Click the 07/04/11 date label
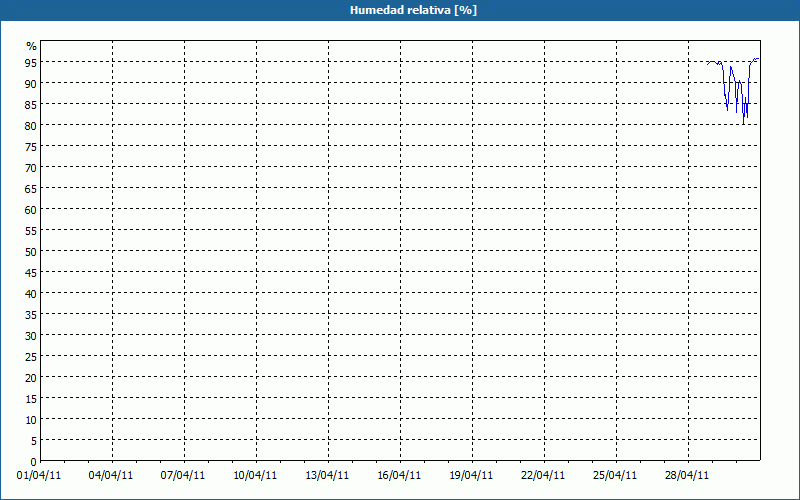The height and width of the screenshot is (500, 800). [183, 476]
